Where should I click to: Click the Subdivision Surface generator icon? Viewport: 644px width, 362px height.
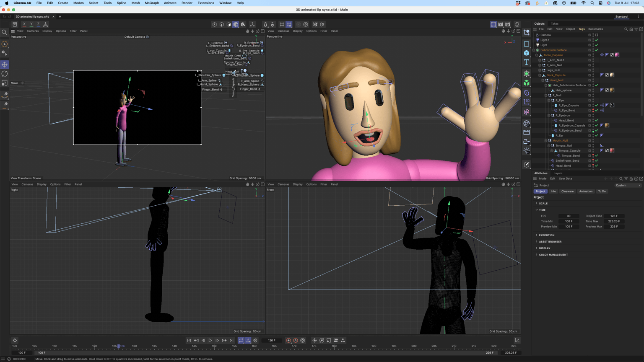[527, 74]
